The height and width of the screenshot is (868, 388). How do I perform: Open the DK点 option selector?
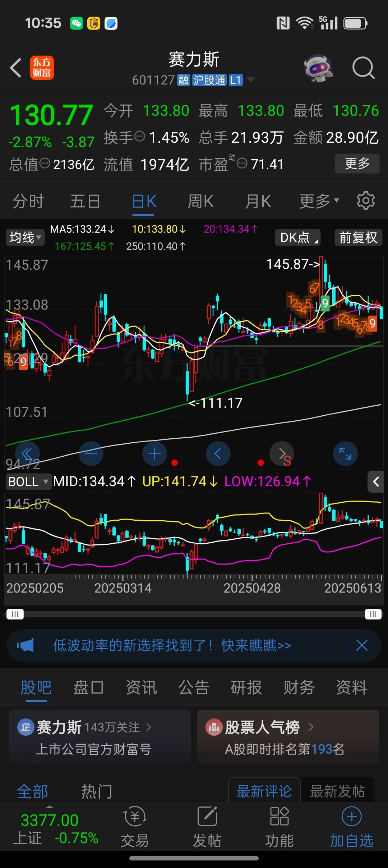click(297, 237)
